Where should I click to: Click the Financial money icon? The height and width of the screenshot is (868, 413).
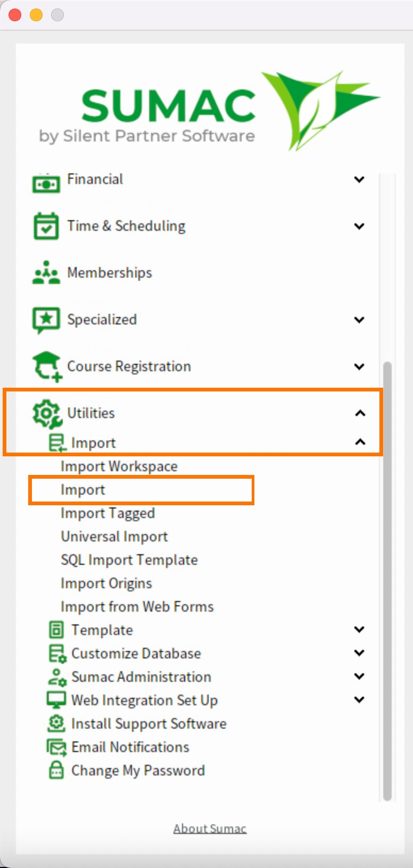point(46,183)
